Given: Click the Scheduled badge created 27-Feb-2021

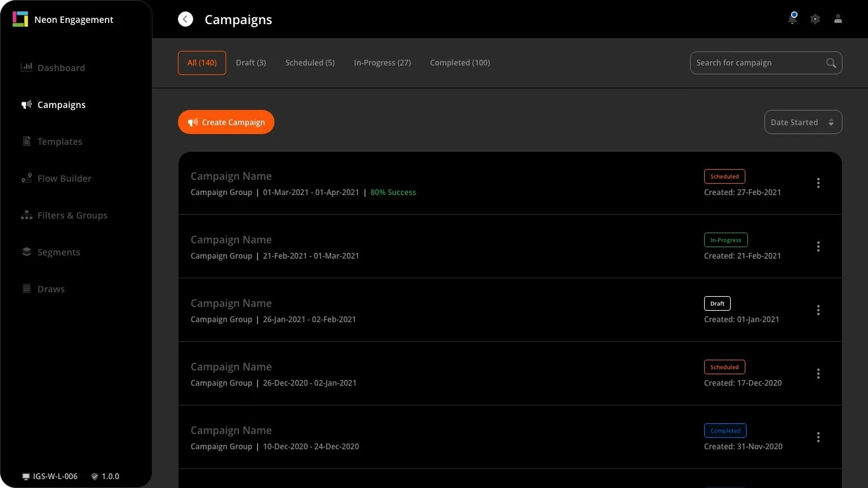Looking at the screenshot, I should (x=724, y=177).
